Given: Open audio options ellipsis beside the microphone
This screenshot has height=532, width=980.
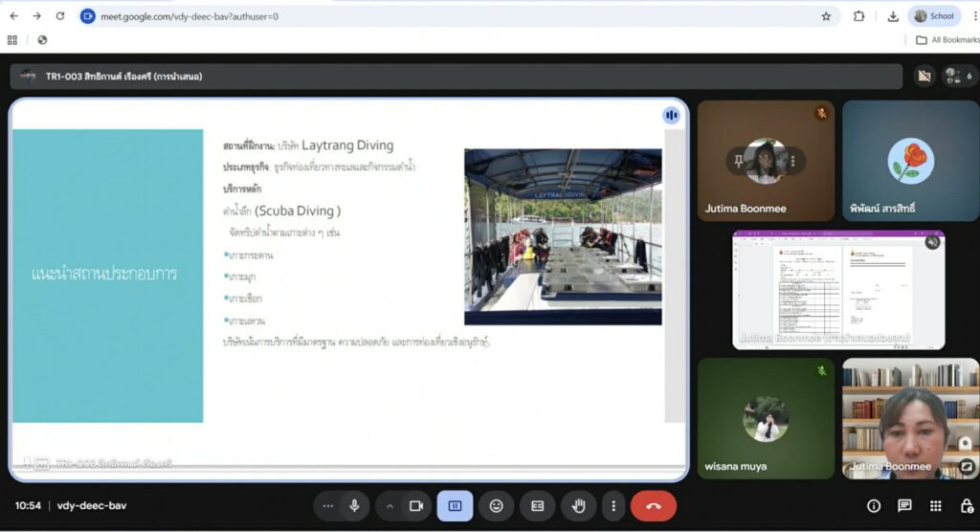Looking at the screenshot, I should [328, 505].
